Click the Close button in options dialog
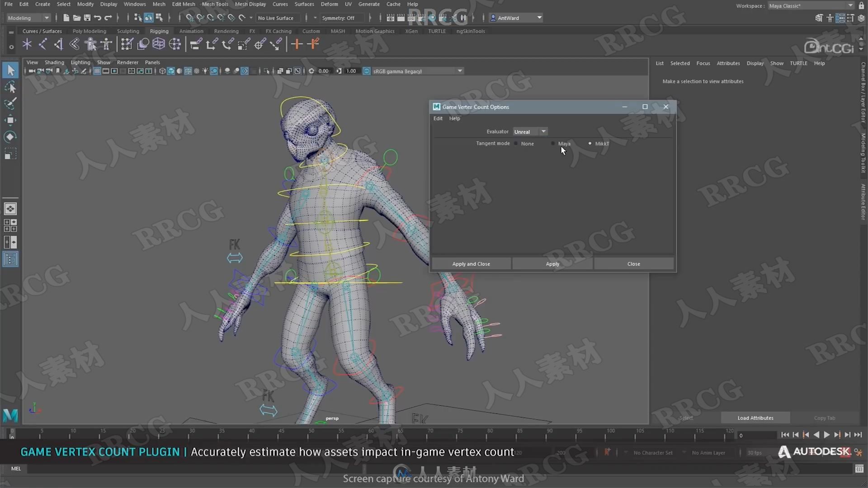 click(633, 264)
